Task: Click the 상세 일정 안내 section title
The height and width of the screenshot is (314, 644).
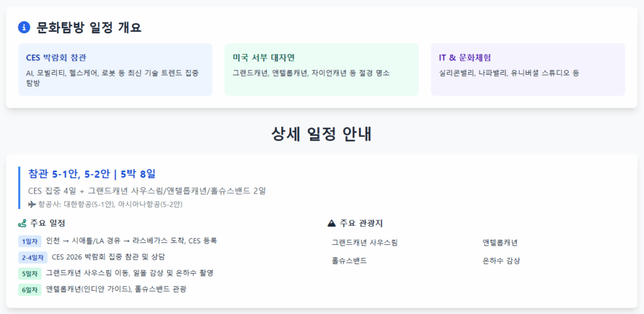Action: click(321, 134)
